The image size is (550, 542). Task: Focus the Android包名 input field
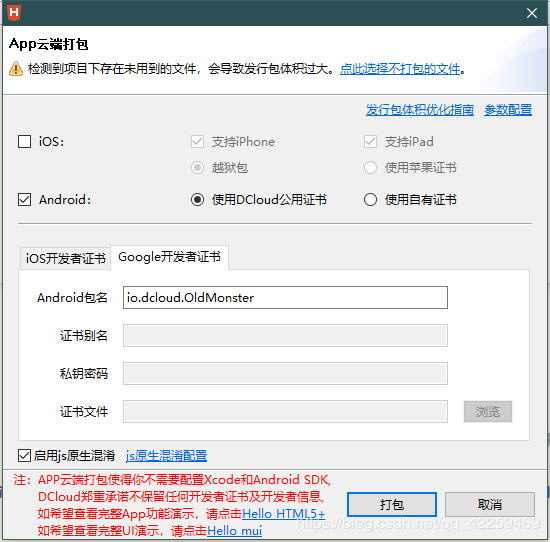pyautogui.click(x=285, y=297)
